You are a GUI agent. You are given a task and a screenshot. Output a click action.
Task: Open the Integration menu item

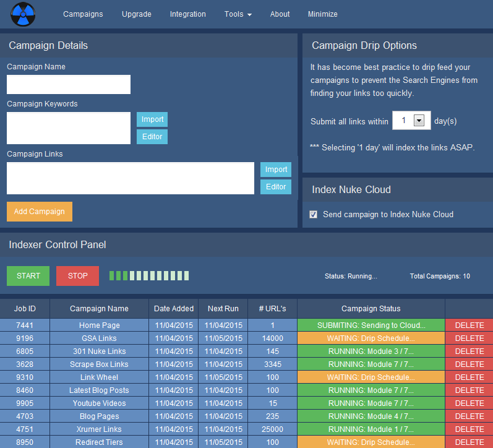(187, 14)
